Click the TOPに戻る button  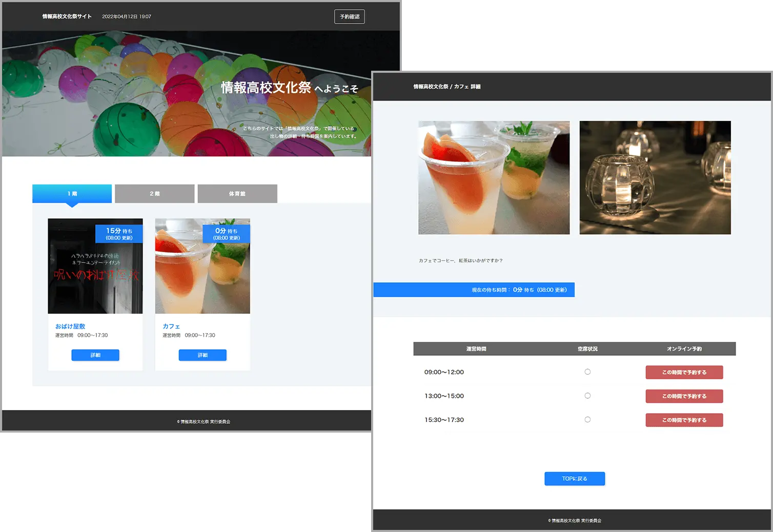click(x=574, y=479)
